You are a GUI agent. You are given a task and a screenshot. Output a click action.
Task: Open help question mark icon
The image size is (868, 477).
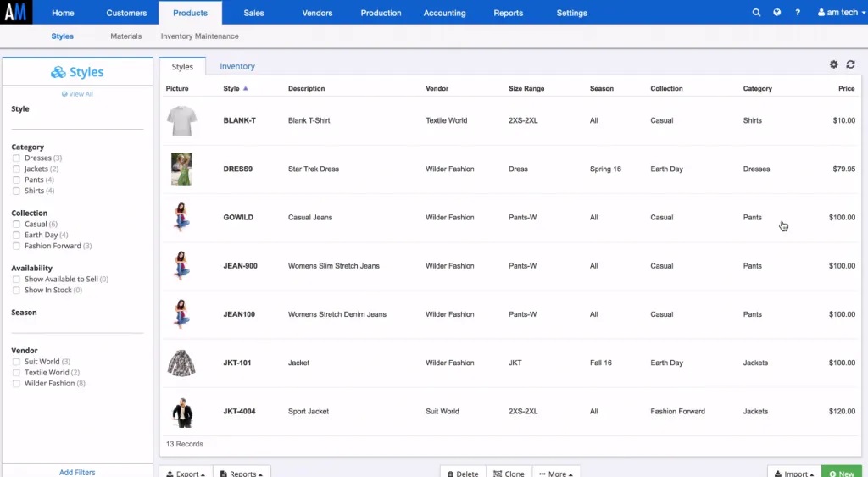pyautogui.click(x=798, y=12)
